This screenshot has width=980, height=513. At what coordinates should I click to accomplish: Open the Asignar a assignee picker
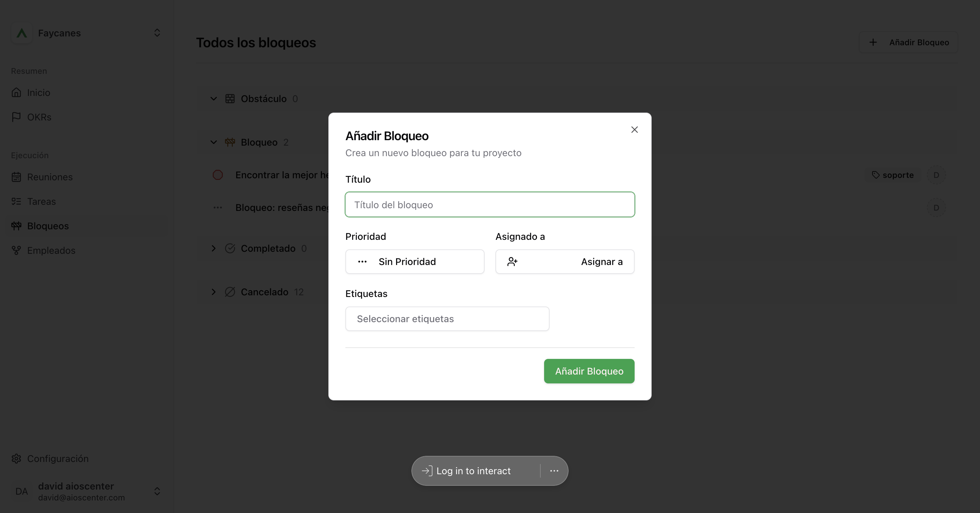tap(565, 262)
